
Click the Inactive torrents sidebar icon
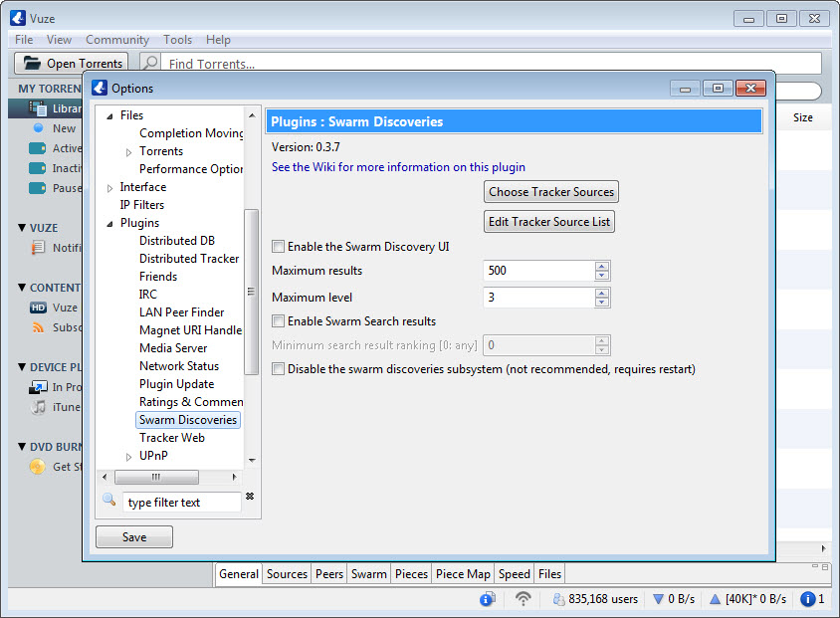37,168
